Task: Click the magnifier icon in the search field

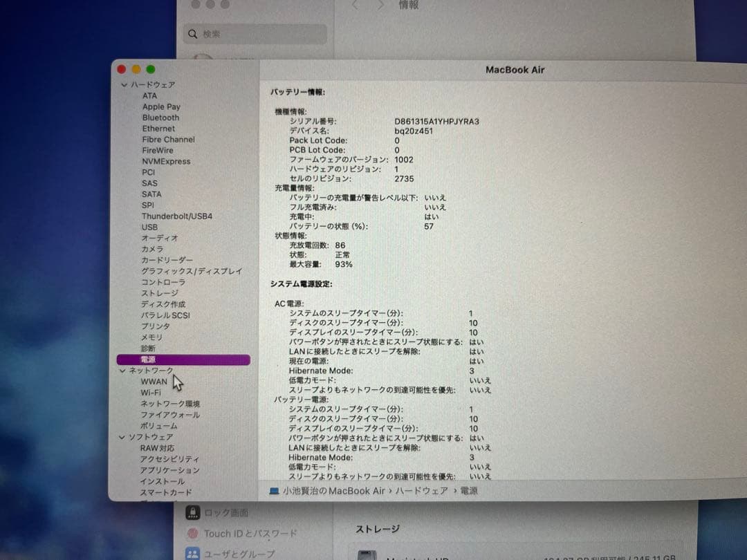Action: (192, 33)
